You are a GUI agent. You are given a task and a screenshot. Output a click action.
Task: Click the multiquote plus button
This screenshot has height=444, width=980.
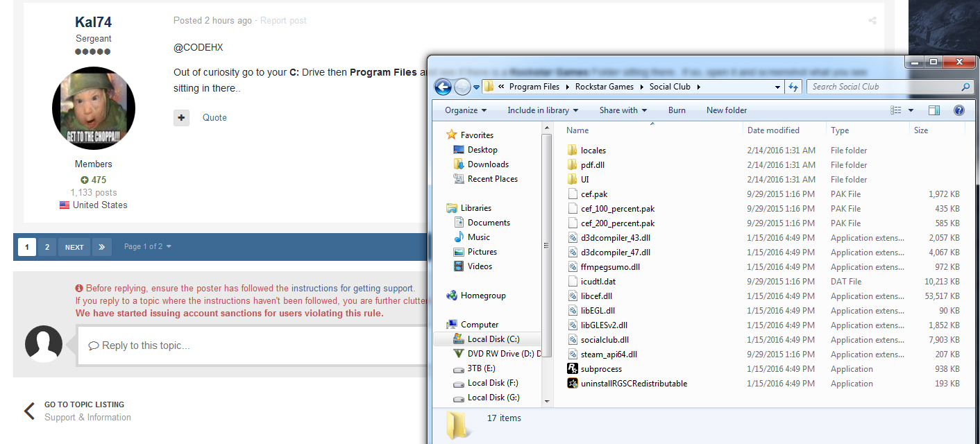click(x=181, y=118)
